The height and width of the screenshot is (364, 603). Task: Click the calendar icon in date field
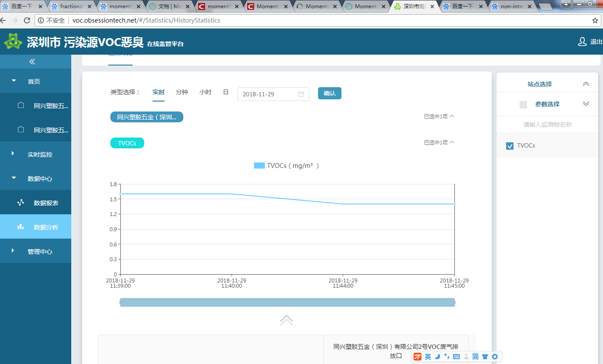tap(301, 94)
